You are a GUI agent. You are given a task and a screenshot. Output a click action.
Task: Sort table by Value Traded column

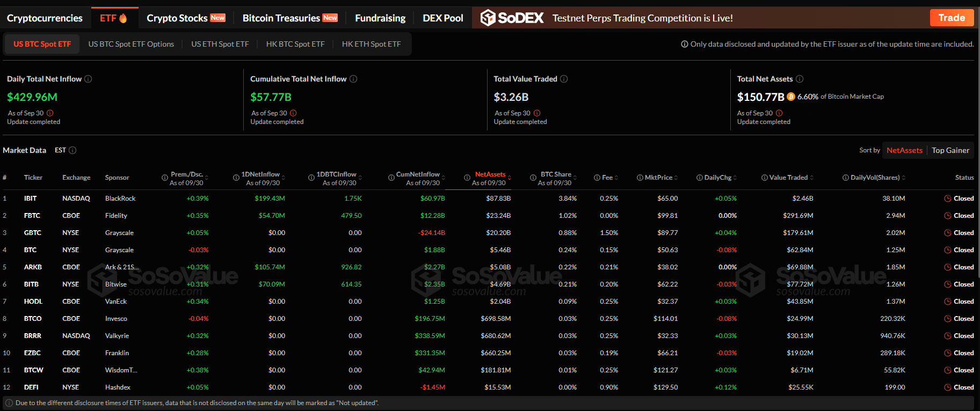tap(788, 178)
